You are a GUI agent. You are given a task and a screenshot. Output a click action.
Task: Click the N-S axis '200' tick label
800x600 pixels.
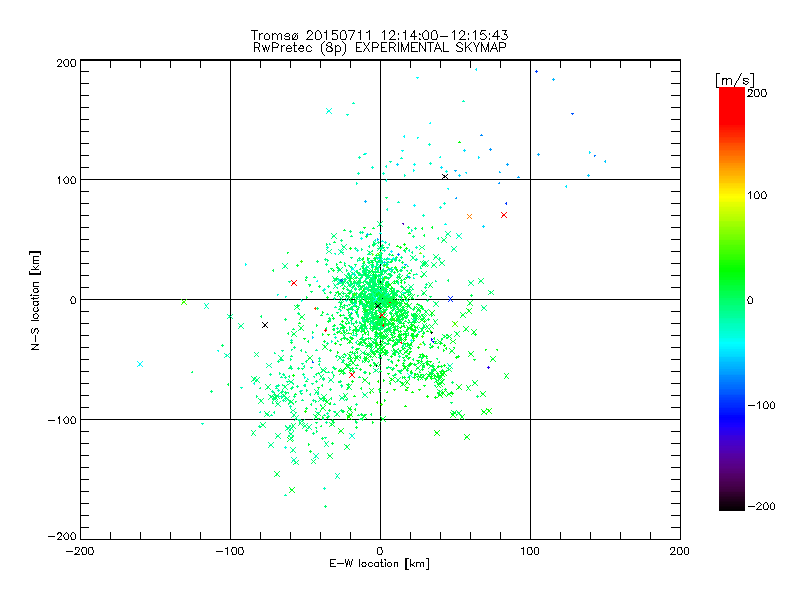click(x=66, y=63)
